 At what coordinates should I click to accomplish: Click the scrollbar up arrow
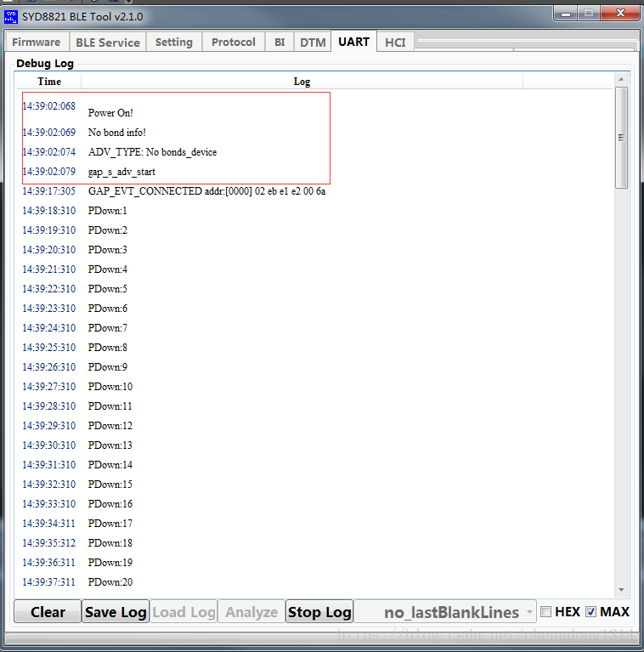pyautogui.click(x=621, y=79)
